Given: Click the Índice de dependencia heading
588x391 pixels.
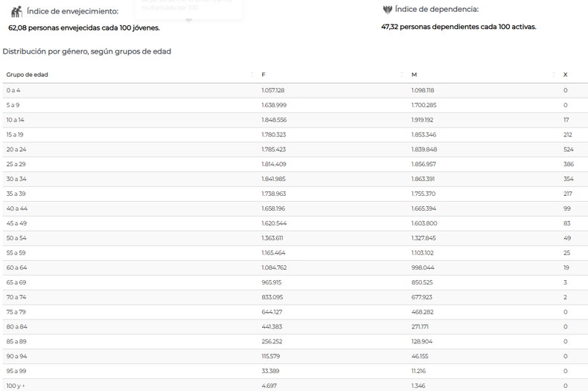Looking at the screenshot, I should click(x=437, y=10).
